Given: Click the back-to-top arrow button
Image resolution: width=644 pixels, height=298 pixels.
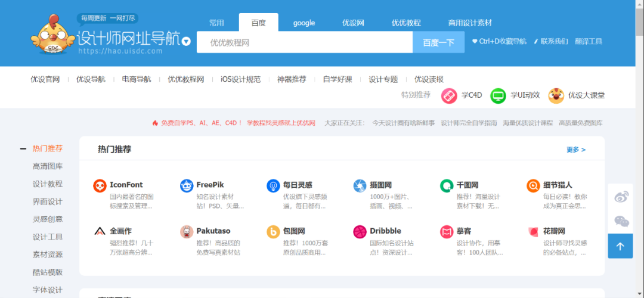Looking at the screenshot, I should coord(620,246).
